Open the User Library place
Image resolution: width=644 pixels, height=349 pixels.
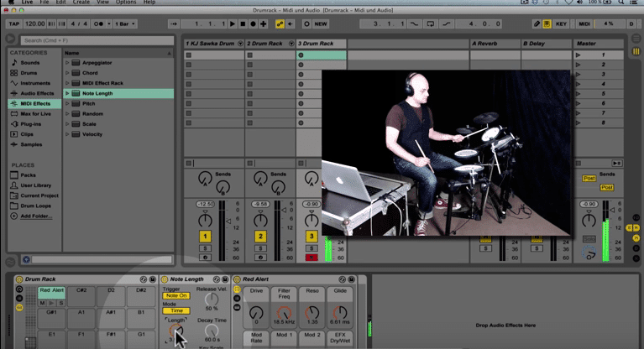click(36, 185)
